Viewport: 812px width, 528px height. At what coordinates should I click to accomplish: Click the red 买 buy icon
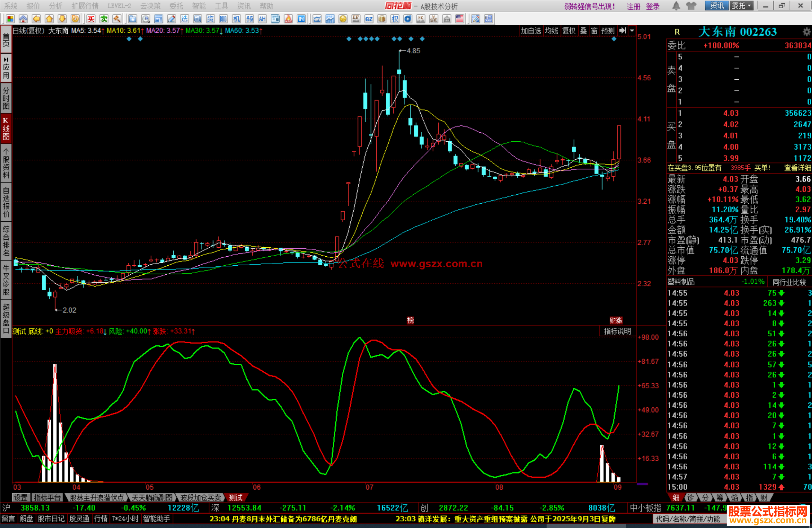(91, 19)
